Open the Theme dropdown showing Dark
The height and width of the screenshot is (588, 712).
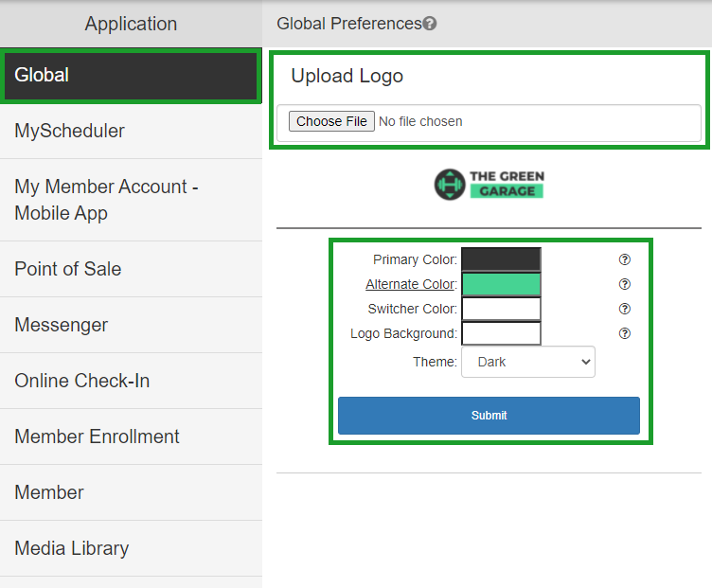pos(528,362)
